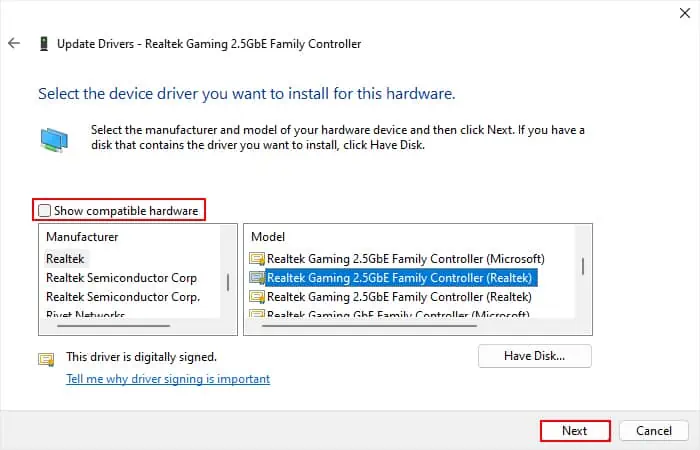Screen dimensions: 700x450
Task: Click the network adapter icon beside the instructions
Action: click(54, 138)
